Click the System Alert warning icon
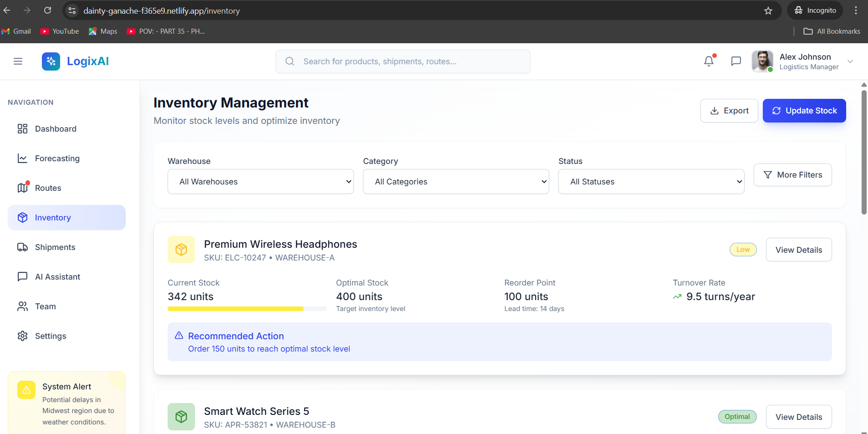This screenshot has height=434, width=868. tap(26, 390)
